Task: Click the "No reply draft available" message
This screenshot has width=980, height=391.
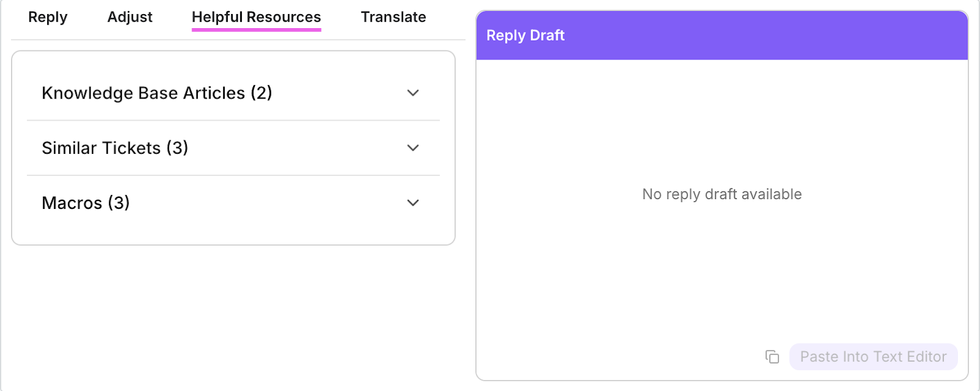Action: 722,194
